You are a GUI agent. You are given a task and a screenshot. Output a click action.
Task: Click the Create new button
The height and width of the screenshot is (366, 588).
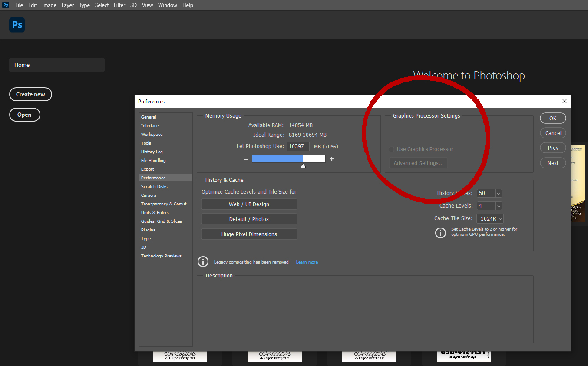30,94
